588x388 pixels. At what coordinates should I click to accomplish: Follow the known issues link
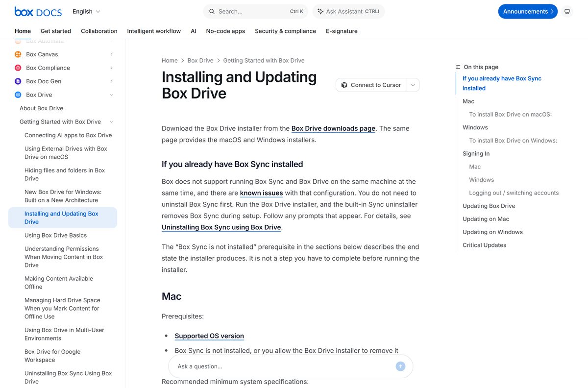(x=261, y=193)
